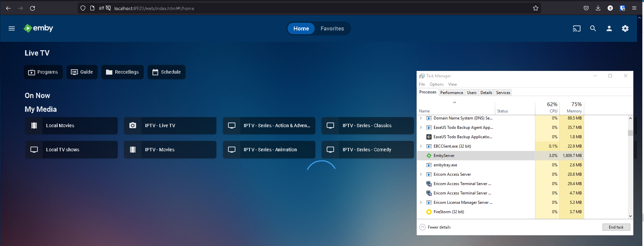644x246 pixels.
Task: Open the Emby side navigation menu
Action: pyautogui.click(x=12, y=28)
